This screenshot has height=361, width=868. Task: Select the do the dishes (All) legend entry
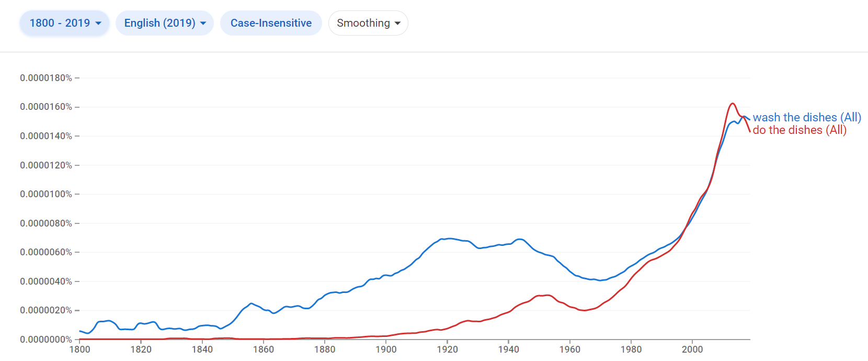[800, 130]
